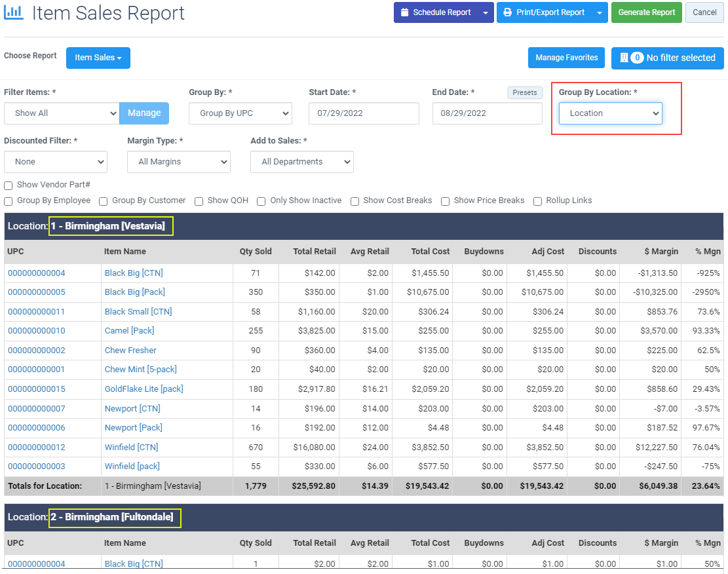Open the Black Small [CTN] item link
This screenshot has width=728, height=574.
[138, 312]
